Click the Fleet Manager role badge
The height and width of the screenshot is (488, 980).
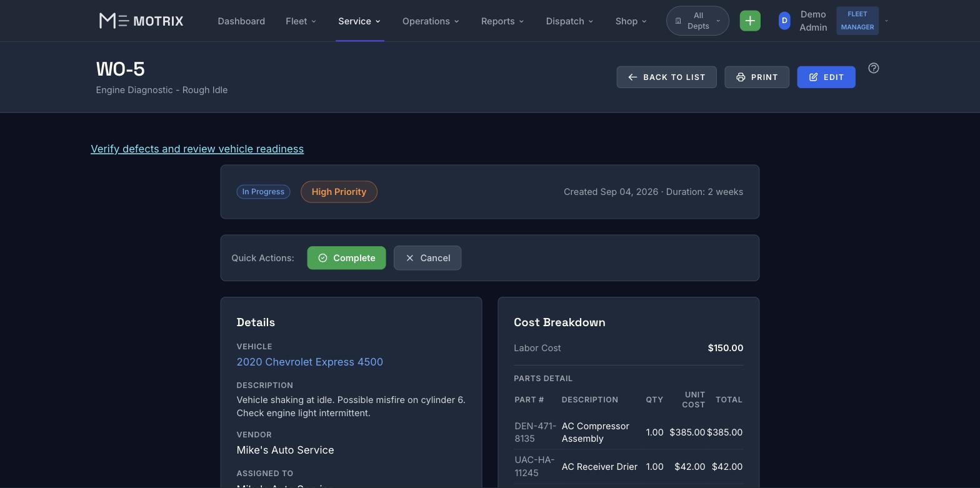pos(857,21)
